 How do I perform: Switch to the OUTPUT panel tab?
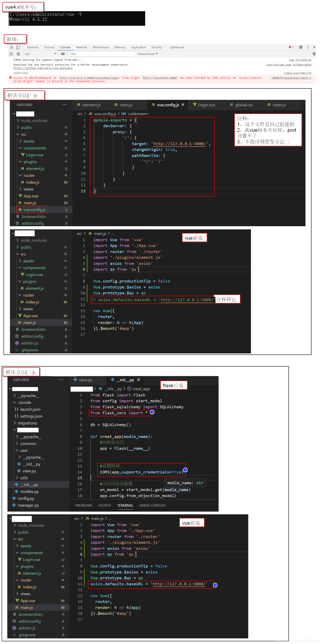click(x=104, y=506)
